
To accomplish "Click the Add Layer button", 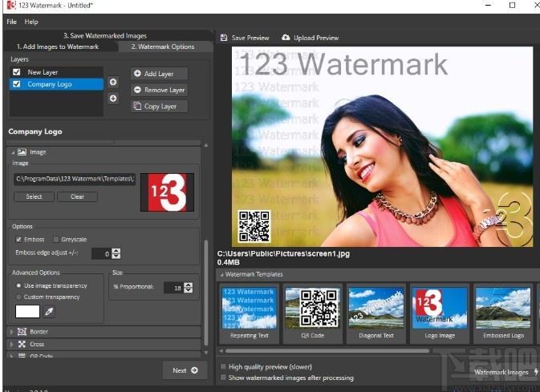I will coord(160,73).
